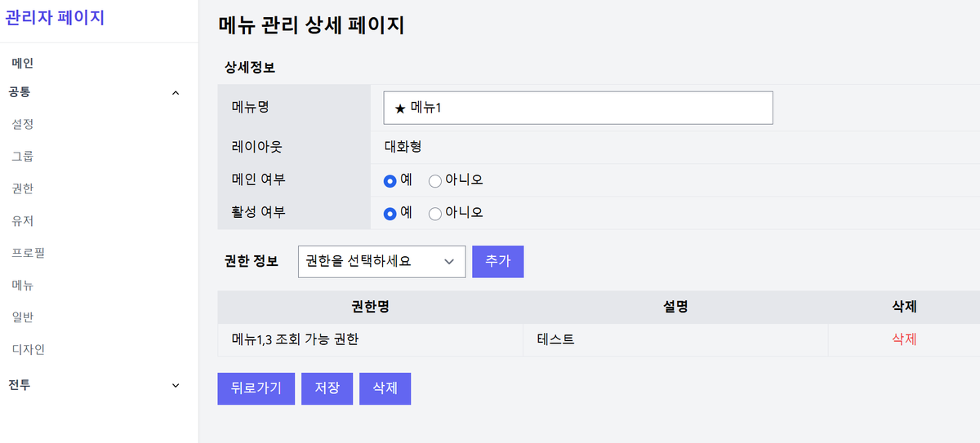Go to 디자인 menu item
980x443 pixels.
(29, 349)
